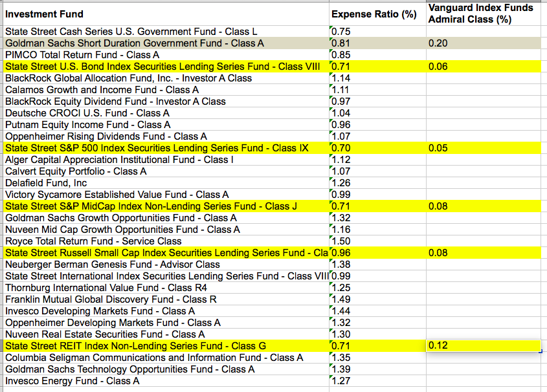Click expense ratio value 1.50
This screenshot has height=392, width=547.
pos(377,241)
